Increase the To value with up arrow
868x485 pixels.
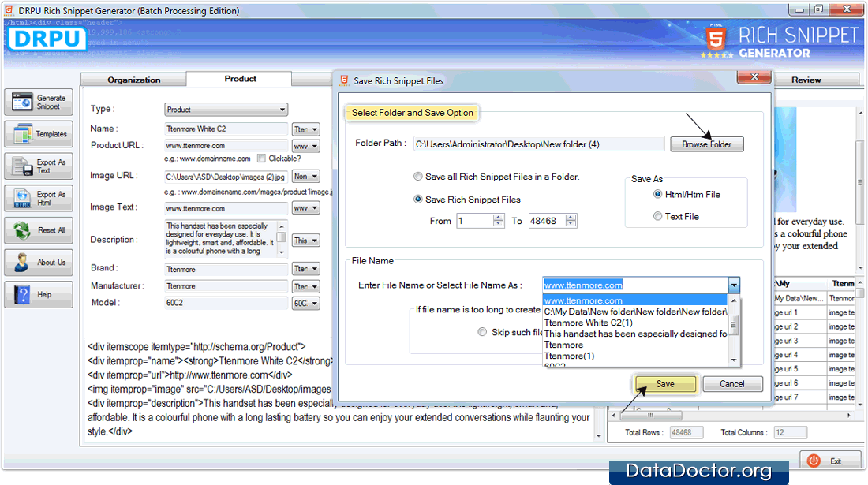tap(571, 218)
